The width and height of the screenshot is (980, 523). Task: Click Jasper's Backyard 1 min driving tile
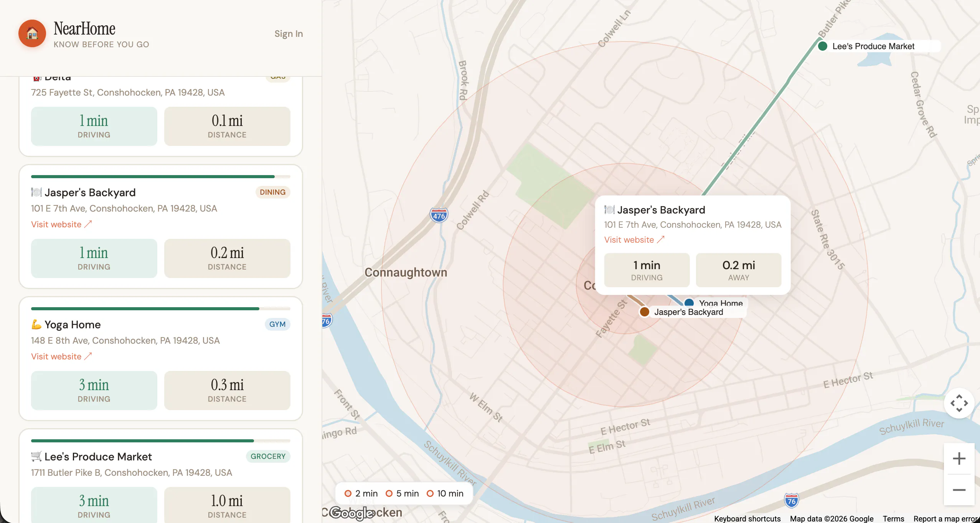[94, 258]
